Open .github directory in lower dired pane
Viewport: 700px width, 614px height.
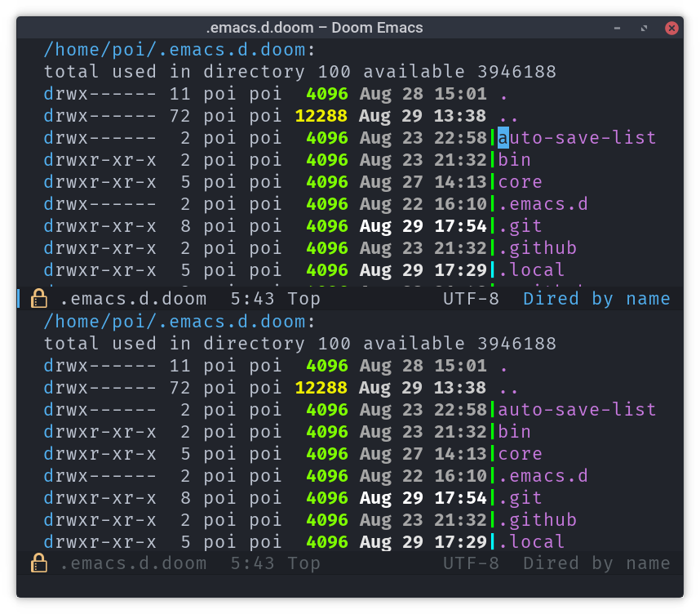click(x=538, y=520)
